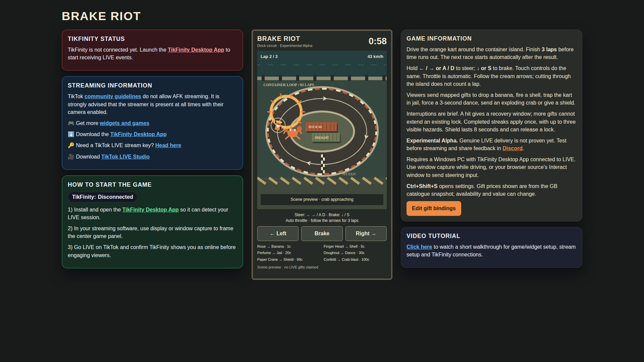
Task: Click the Auto throttle follow arrows hint
Action: (x=322, y=221)
